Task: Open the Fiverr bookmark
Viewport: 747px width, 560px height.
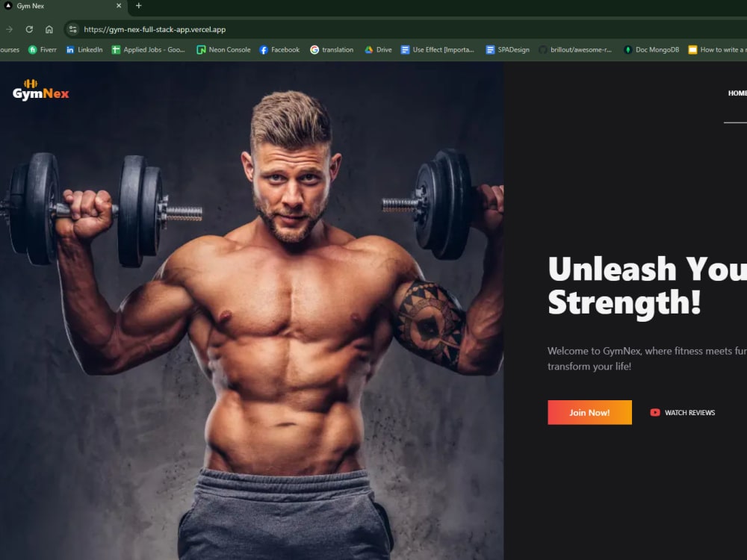Action: [43, 49]
